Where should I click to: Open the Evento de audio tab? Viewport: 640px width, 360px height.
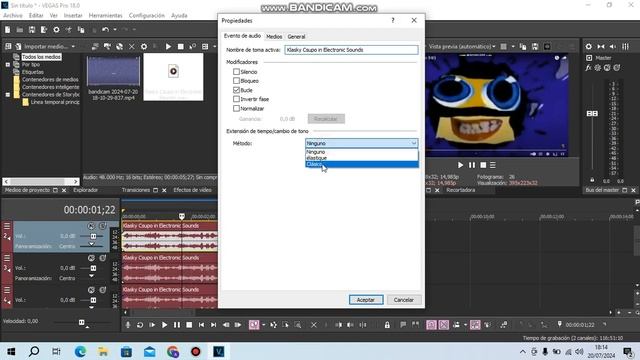point(242,36)
